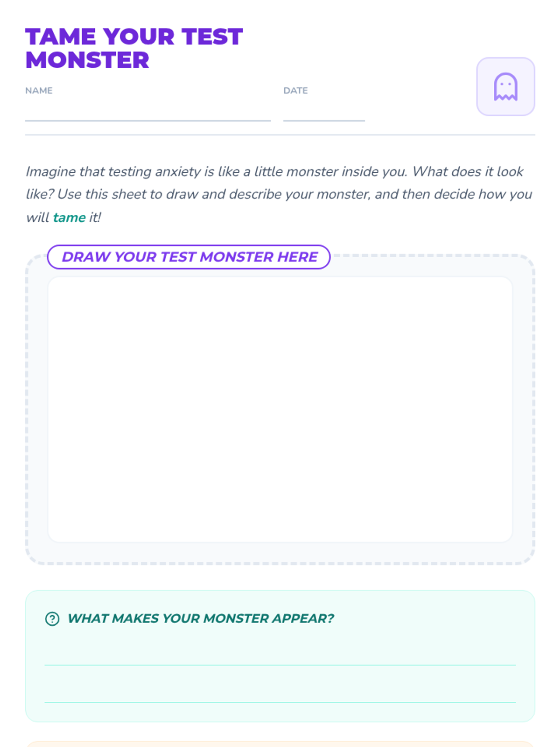Click the green highlighted word 'tame'
This screenshot has height=747, width=560.
69,218
